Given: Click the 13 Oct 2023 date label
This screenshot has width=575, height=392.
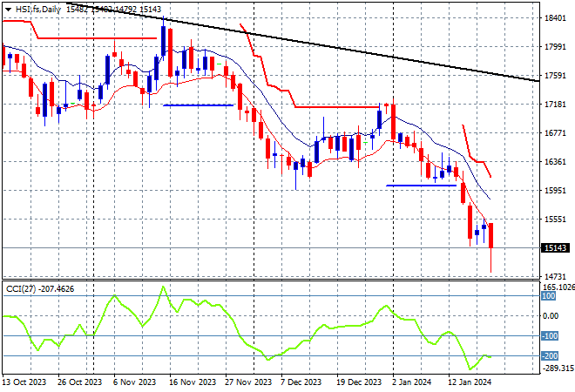Looking at the screenshot, I should [x=24, y=382].
